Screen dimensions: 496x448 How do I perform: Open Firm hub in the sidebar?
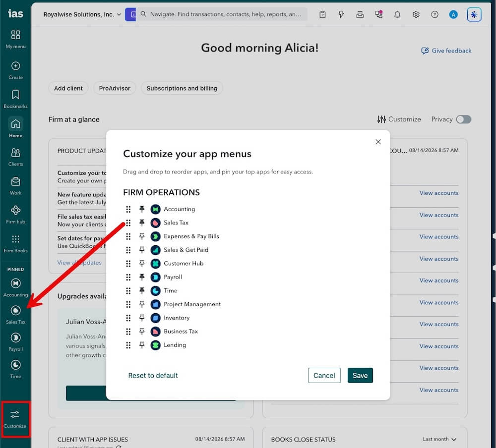pos(15,215)
